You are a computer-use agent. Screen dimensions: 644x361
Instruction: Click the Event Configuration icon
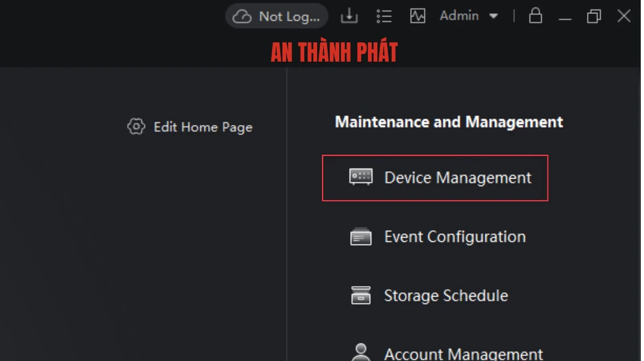pos(361,236)
